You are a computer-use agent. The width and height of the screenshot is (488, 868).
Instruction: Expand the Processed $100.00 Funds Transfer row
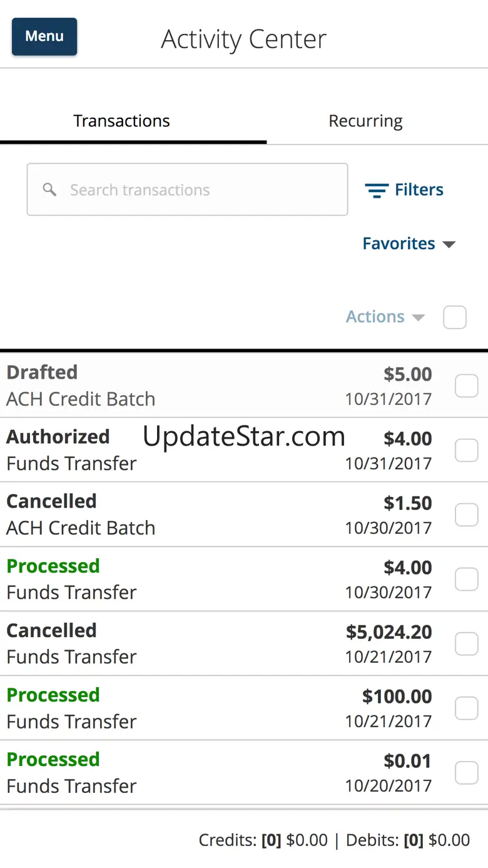click(188, 708)
